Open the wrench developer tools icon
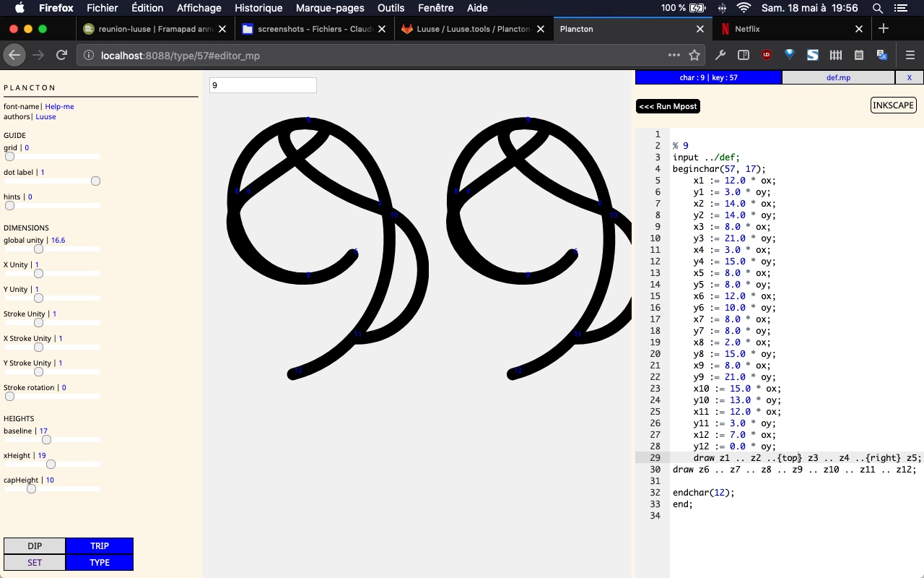Image resolution: width=924 pixels, height=578 pixels. point(720,55)
